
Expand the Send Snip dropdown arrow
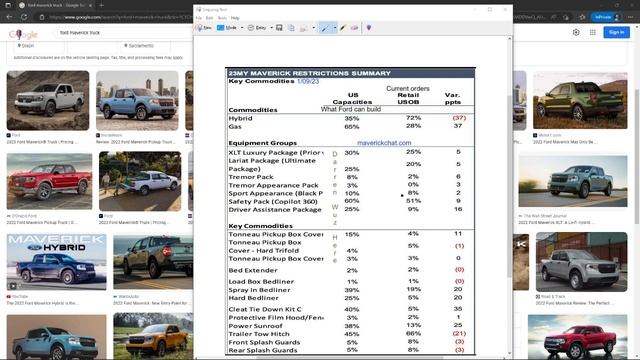(313, 28)
